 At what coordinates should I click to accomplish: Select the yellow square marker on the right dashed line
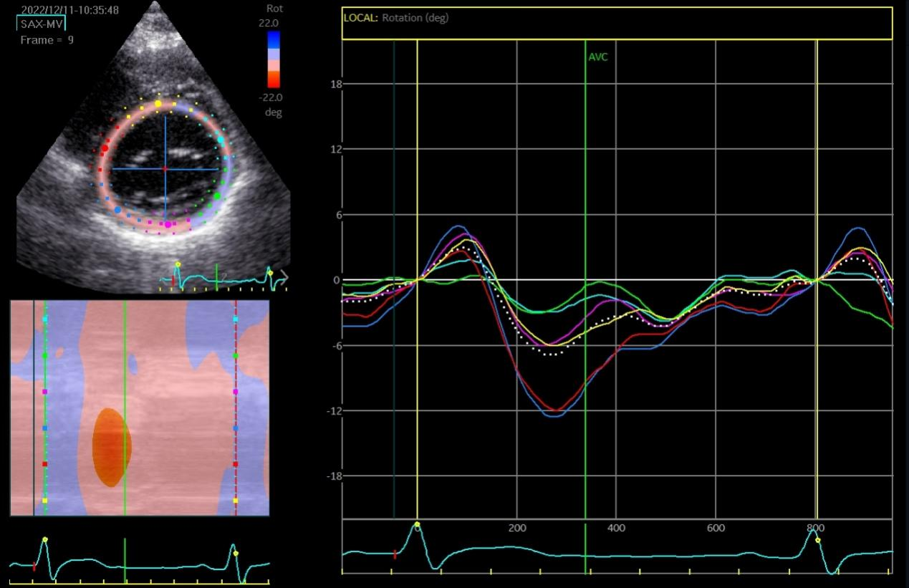[236, 500]
